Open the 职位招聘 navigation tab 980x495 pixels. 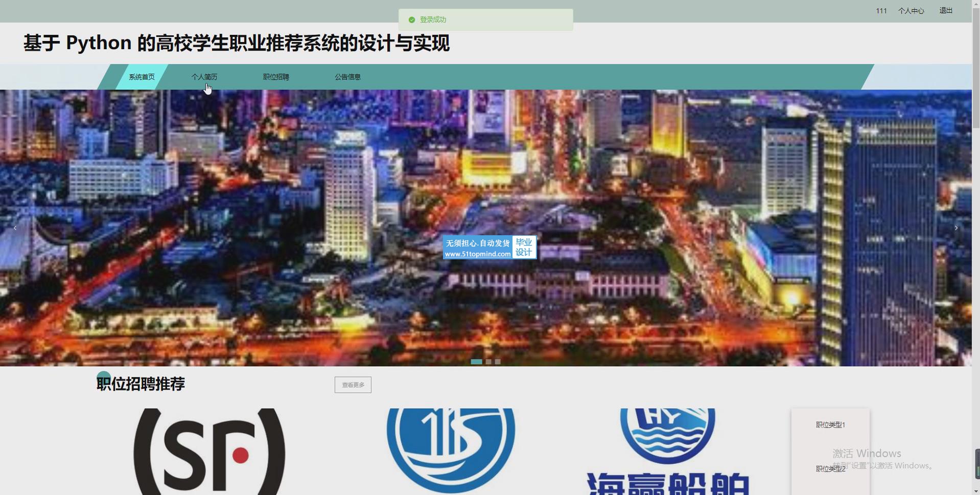(x=276, y=77)
